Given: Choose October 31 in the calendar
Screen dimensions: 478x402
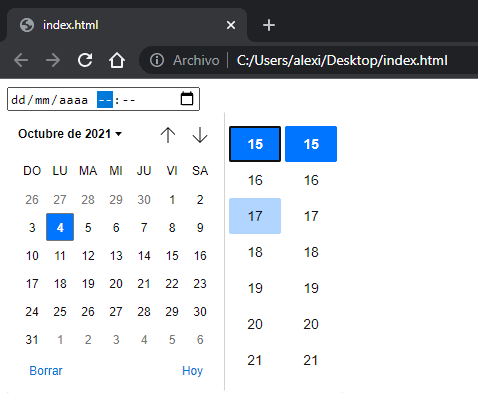Looking at the screenshot, I should tap(32, 340).
